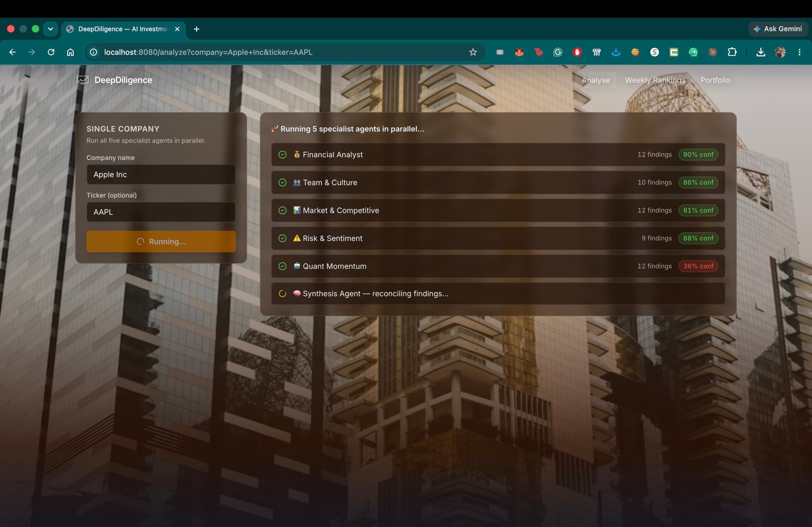Screen dimensions: 812x527
Task: Click the Grammarly G extension icon
Action: coord(558,52)
